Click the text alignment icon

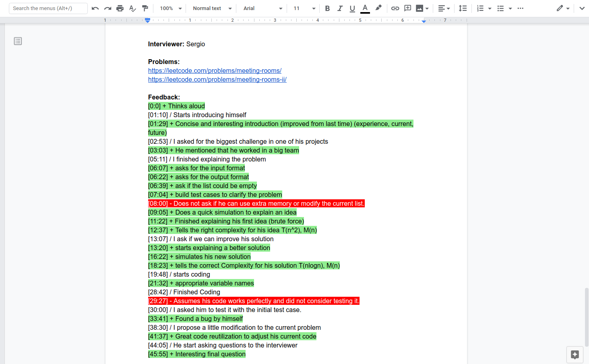pyautogui.click(x=442, y=8)
